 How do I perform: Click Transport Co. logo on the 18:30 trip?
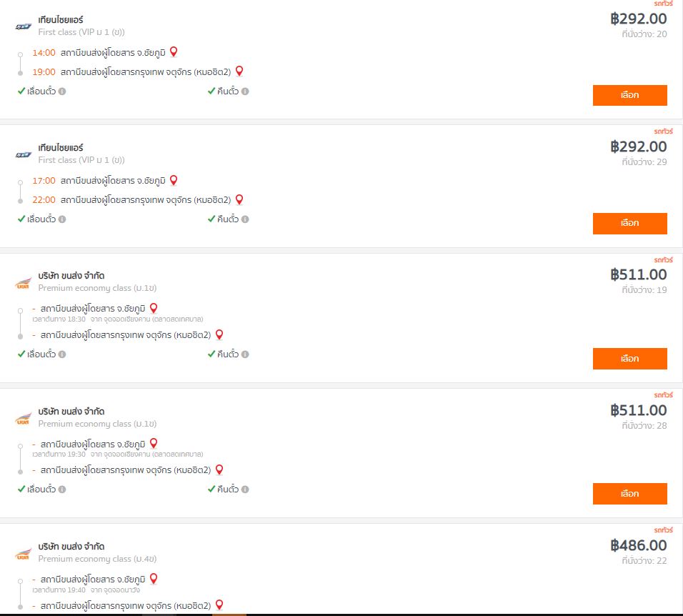24,283
